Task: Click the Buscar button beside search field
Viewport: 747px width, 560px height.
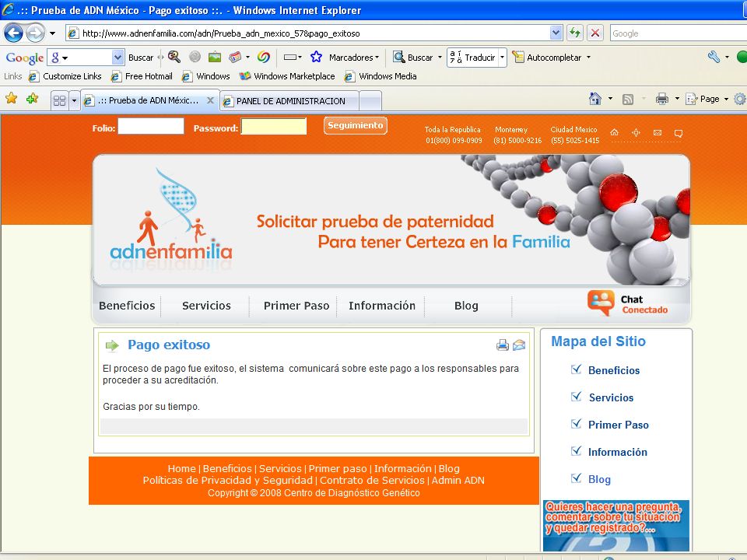Action: point(141,58)
